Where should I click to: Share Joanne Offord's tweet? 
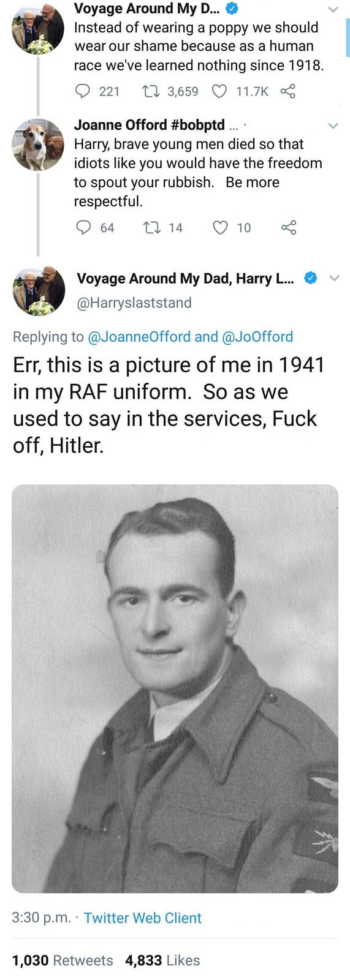pos(289,228)
